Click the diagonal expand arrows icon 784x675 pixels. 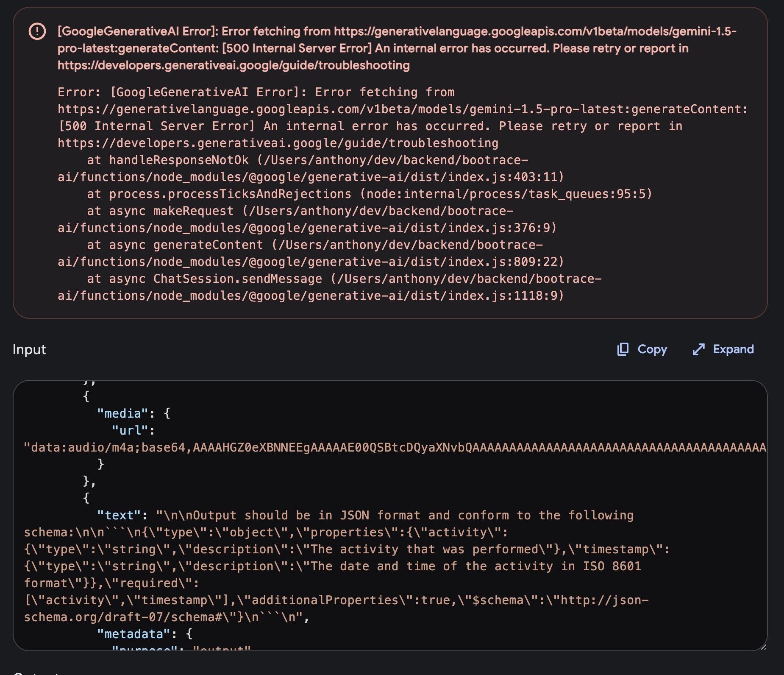[x=699, y=349]
